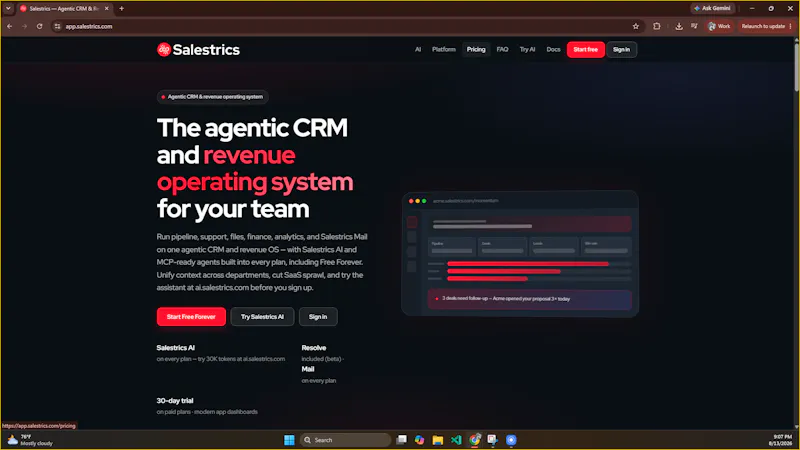
Task: Click the Agentic CRM & revenue operating system badge
Action: (x=212, y=97)
